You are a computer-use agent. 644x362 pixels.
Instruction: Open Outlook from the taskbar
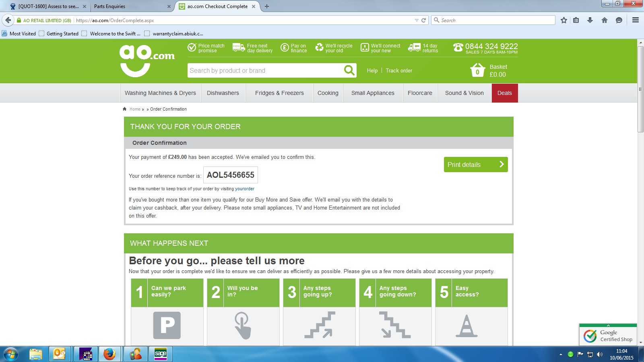(60, 354)
